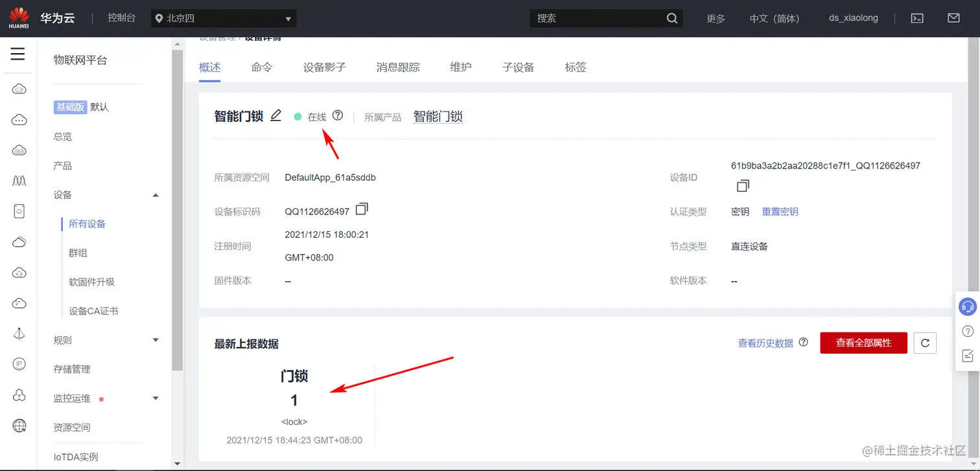Image resolution: width=980 pixels, height=471 pixels.
Task: Collapse the 设备 menu section
Action: coord(156,195)
